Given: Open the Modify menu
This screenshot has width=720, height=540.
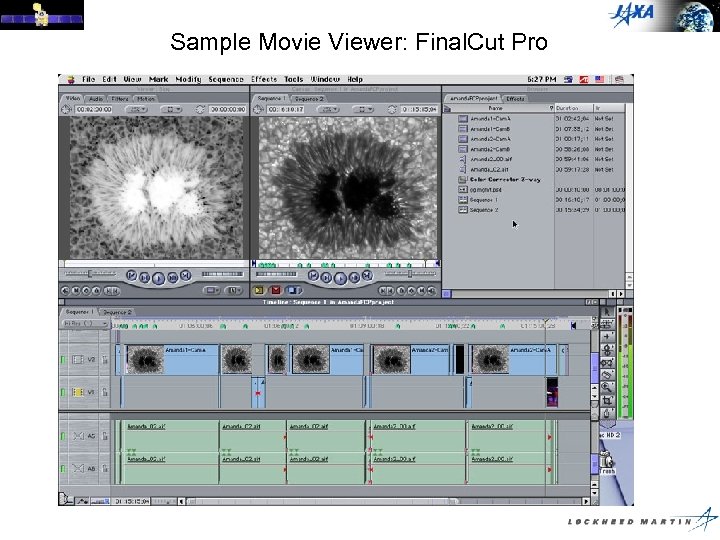Looking at the screenshot, I should pyautogui.click(x=188, y=79).
